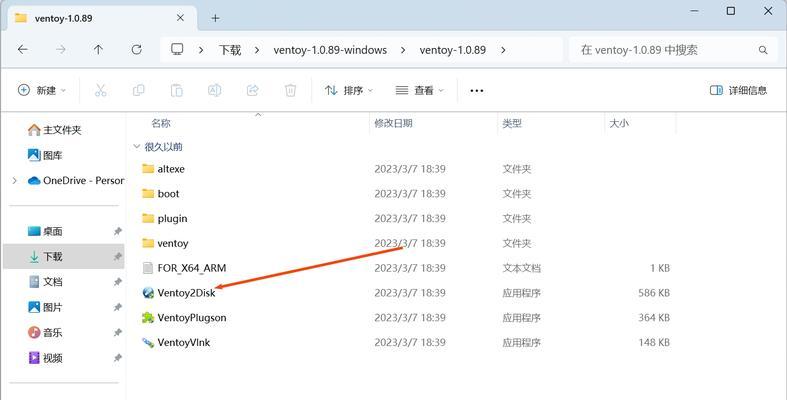Select the ventoy-1.0.89 tab
787x400 pixels.
[103, 19]
